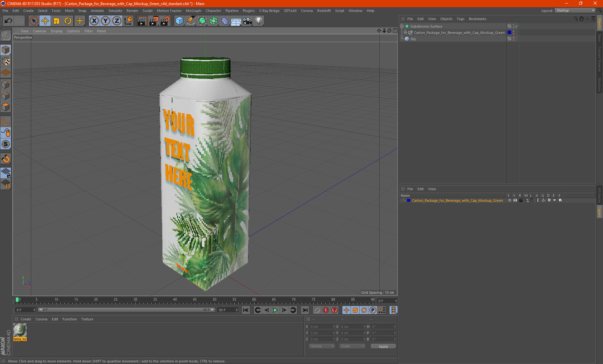Click the Camera object icon
Image resolution: width=603 pixels, height=364 pixels.
pos(247,21)
